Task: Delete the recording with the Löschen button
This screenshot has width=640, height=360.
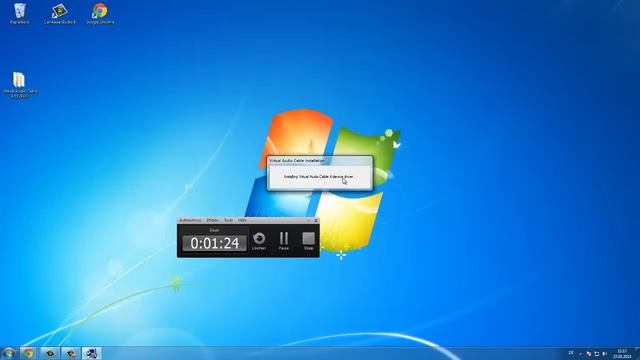Action: (259, 241)
